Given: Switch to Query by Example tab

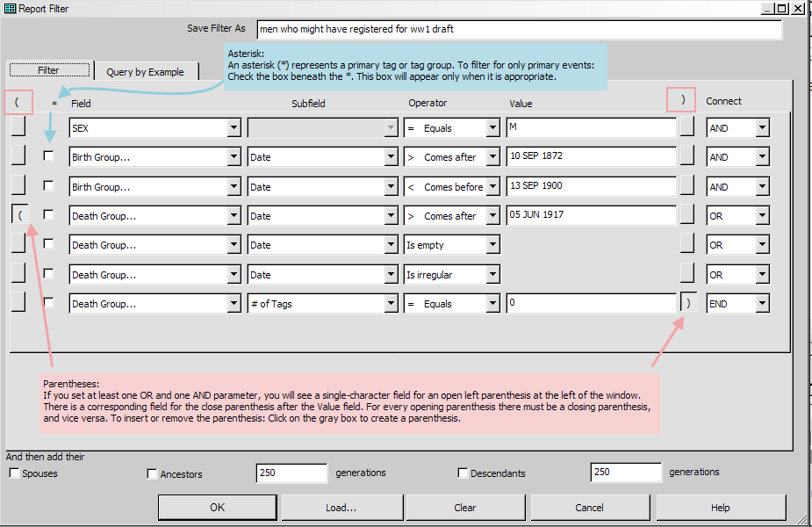Looking at the screenshot, I should [x=146, y=71].
